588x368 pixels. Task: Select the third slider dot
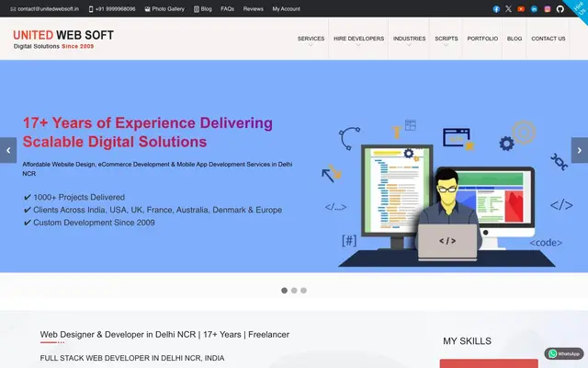[x=304, y=291]
